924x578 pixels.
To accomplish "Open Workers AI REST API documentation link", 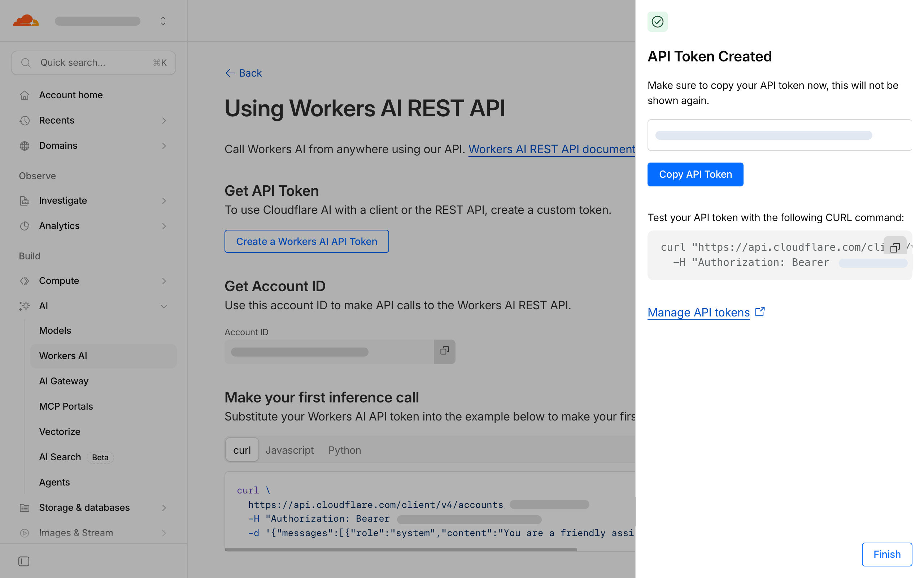I will pyautogui.click(x=552, y=149).
